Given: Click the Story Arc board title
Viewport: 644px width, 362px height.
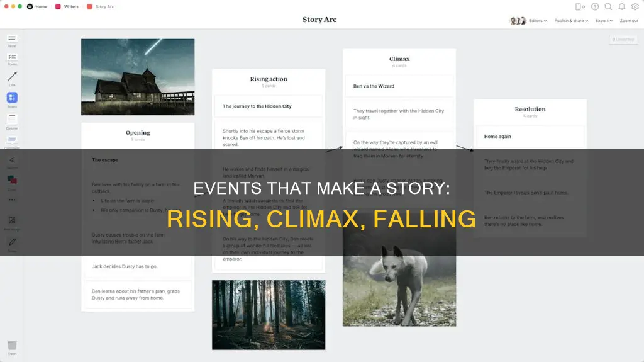Looking at the screenshot, I should pos(319,20).
